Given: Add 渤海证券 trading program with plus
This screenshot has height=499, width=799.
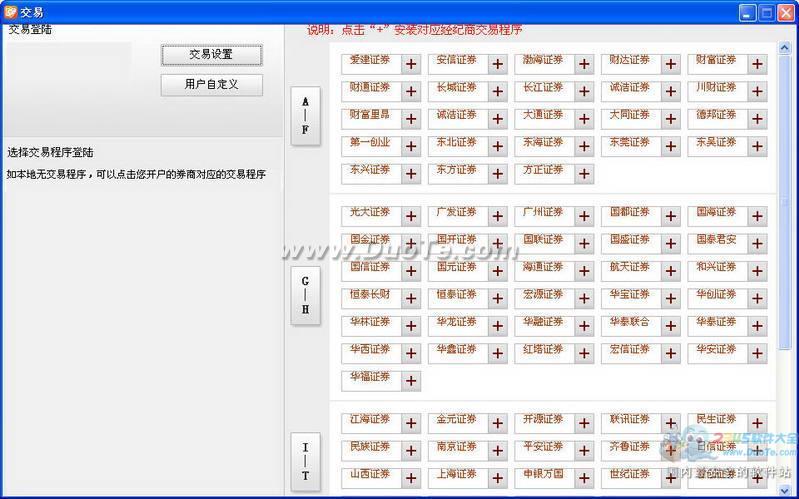Looking at the screenshot, I should click(584, 64).
